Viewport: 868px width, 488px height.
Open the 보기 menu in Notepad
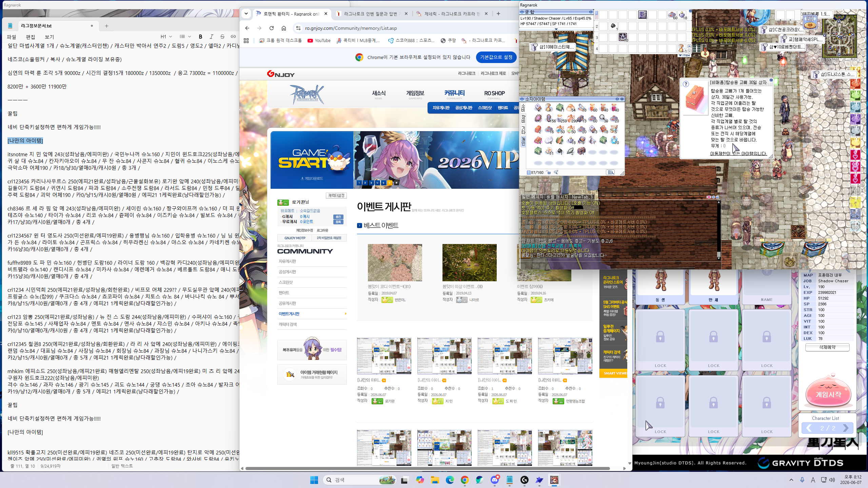(50, 37)
